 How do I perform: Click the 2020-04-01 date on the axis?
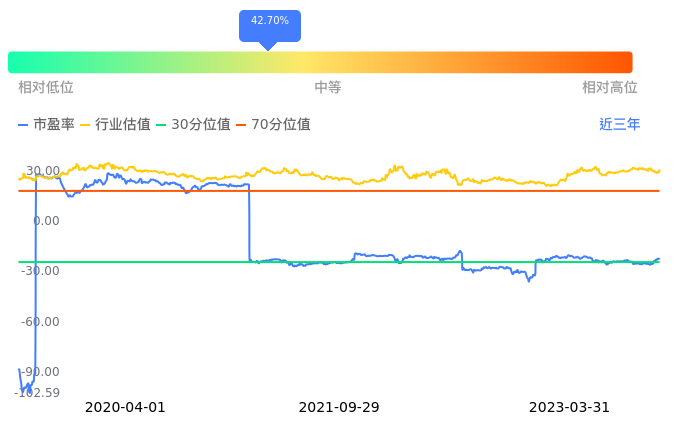[125, 408]
